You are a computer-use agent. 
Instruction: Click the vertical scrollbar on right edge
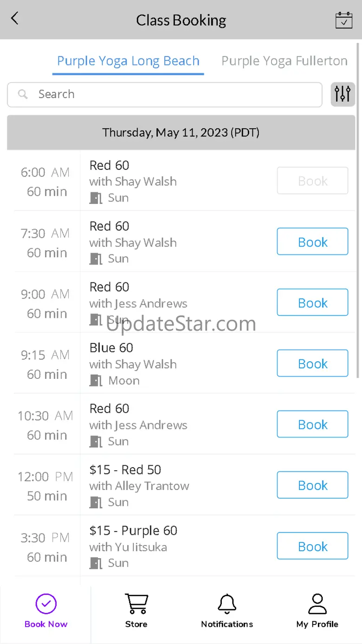click(x=358, y=210)
